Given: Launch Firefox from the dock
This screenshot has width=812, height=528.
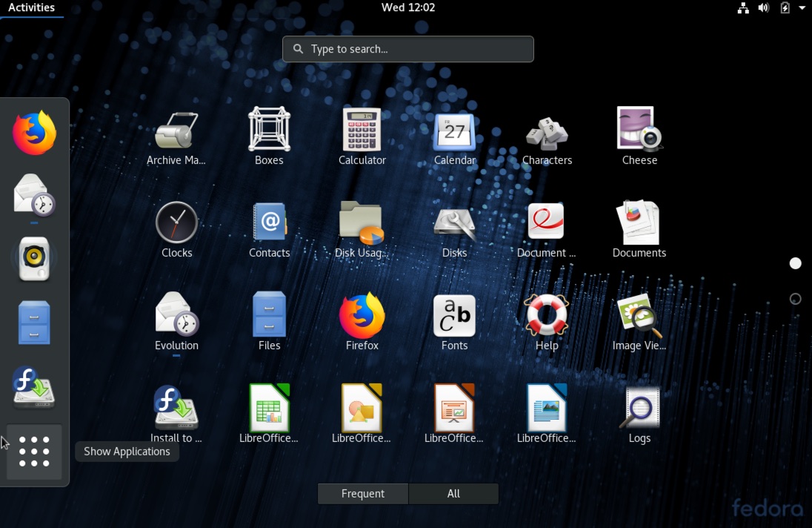Looking at the screenshot, I should (33, 132).
